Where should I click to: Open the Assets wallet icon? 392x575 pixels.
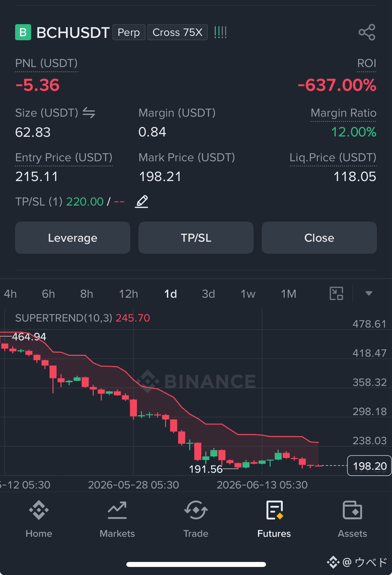352,510
